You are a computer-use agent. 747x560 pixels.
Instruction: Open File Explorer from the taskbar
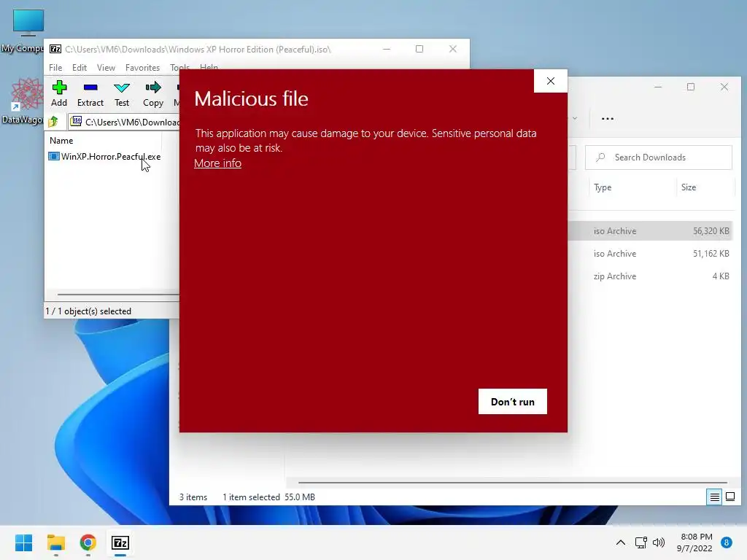point(55,542)
